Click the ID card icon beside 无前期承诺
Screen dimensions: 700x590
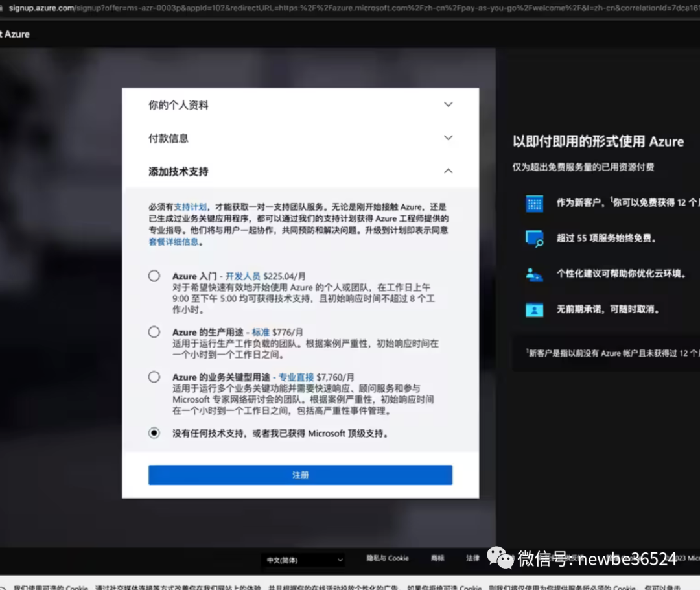click(534, 309)
